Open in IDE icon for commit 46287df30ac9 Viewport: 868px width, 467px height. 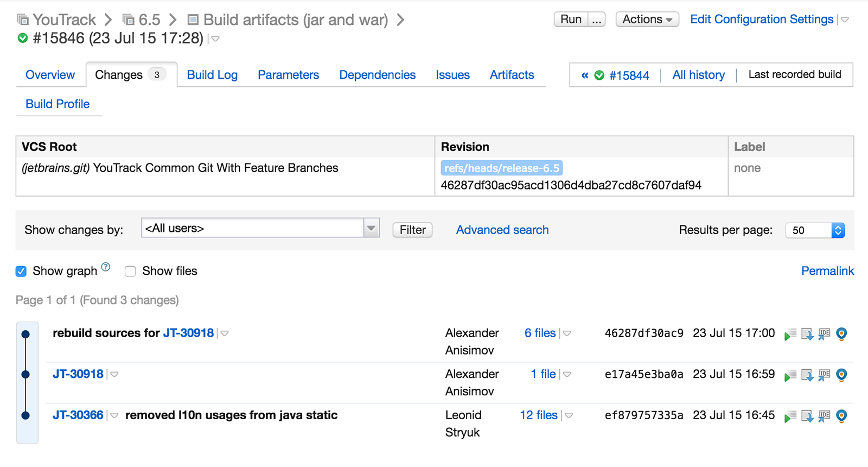pyautogui.click(x=824, y=334)
